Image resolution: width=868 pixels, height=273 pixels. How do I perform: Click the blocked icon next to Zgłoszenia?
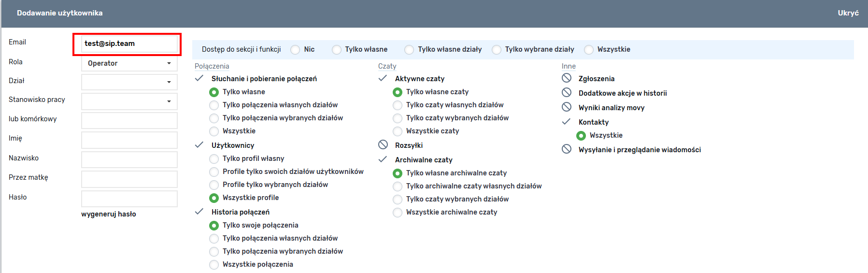click(567, 78)
